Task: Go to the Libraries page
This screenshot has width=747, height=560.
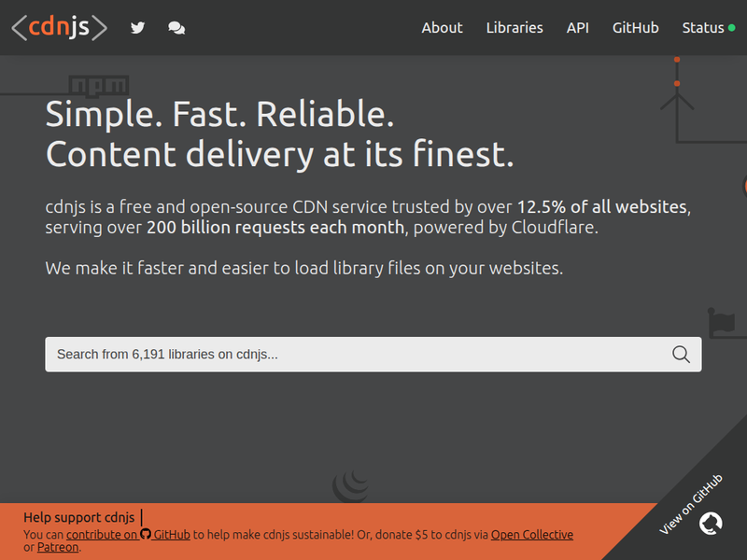Action: coord(514,28)
